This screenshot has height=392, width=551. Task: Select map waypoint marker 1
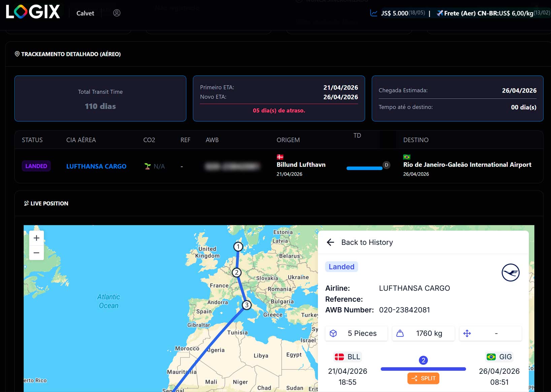pos(238,247)
